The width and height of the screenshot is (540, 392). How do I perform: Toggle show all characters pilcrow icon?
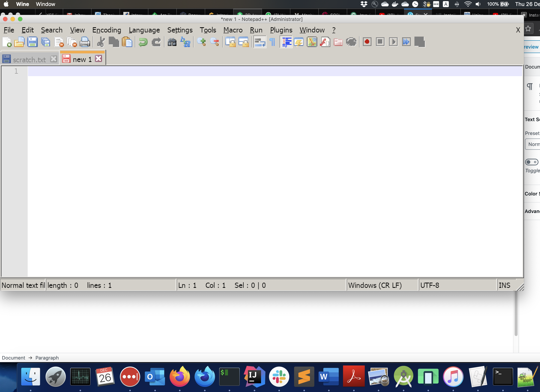273,42
